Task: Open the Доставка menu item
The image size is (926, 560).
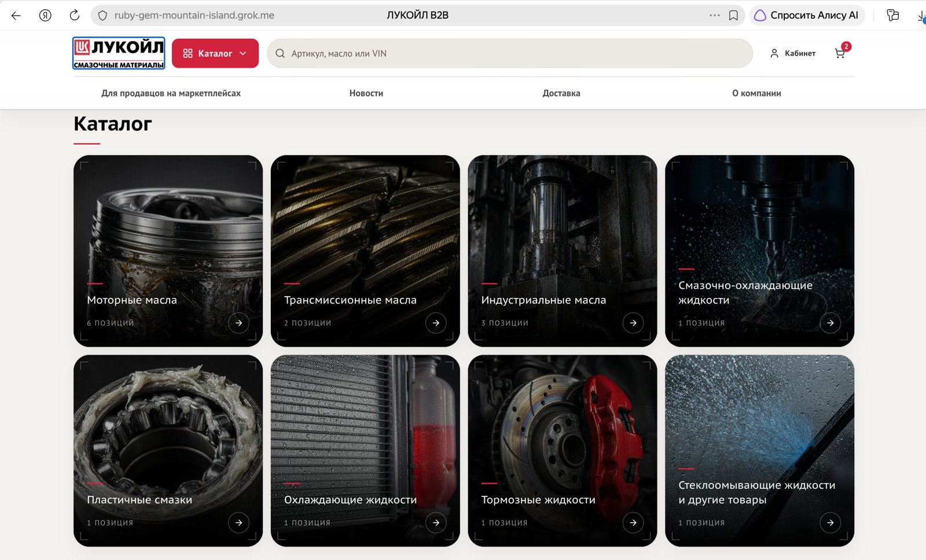Action: [561, 93]
